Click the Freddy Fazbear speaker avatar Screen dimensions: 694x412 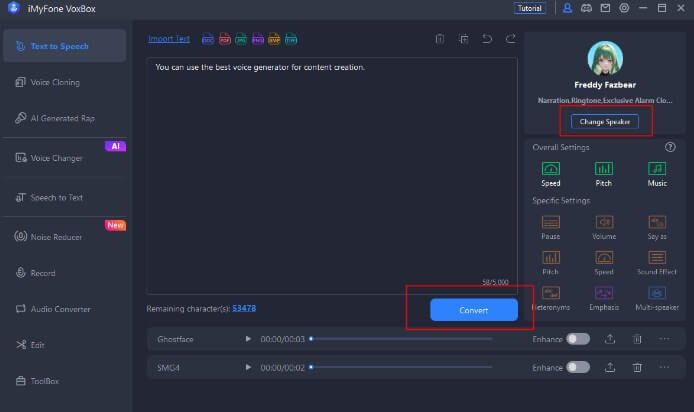(x=605, y=58)
